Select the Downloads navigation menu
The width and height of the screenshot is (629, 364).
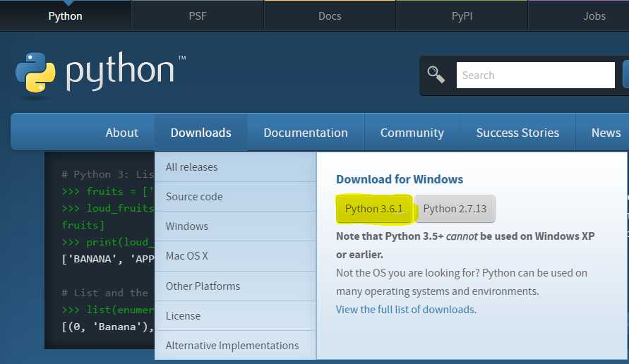(x=201, y=133)
